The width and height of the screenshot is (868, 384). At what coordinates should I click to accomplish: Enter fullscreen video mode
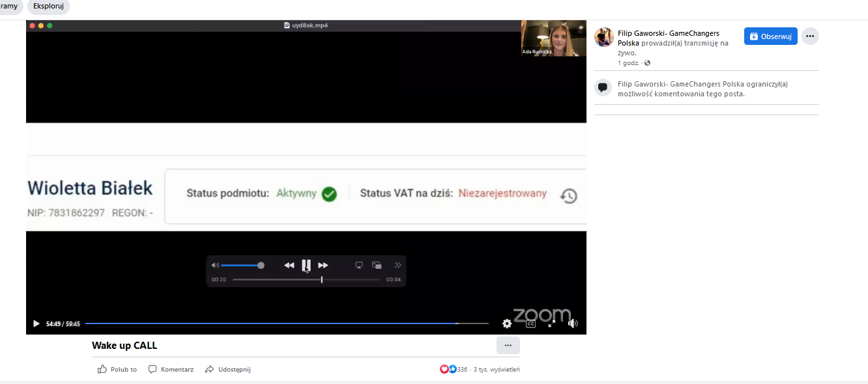[551, 323]
